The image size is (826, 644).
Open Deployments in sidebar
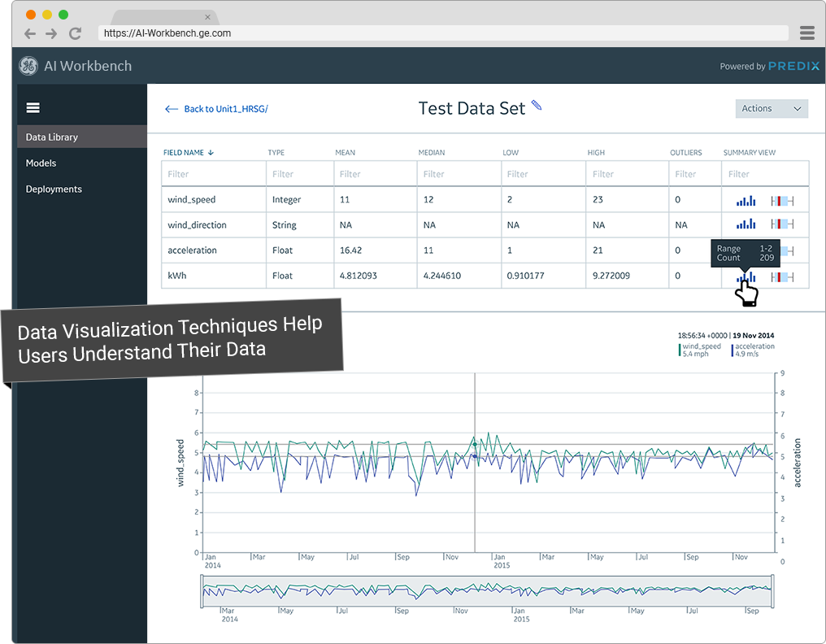point(54,189)
